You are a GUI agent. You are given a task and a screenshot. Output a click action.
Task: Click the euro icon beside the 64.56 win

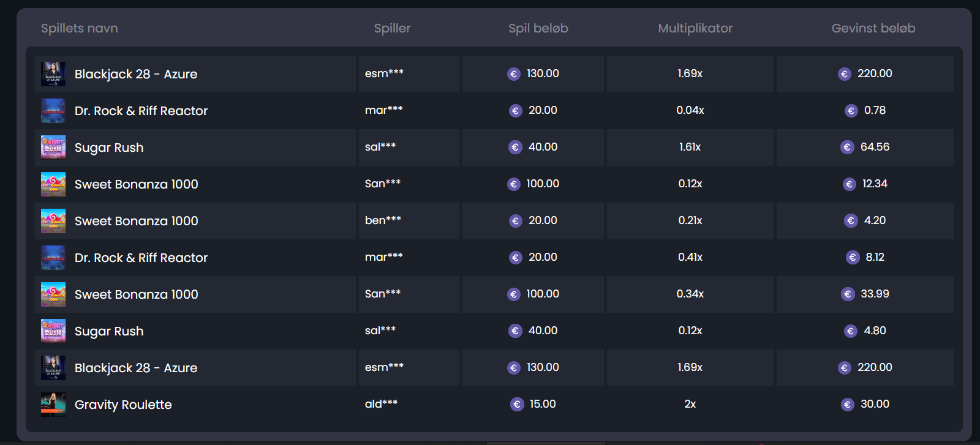click(x=847, y=148)
